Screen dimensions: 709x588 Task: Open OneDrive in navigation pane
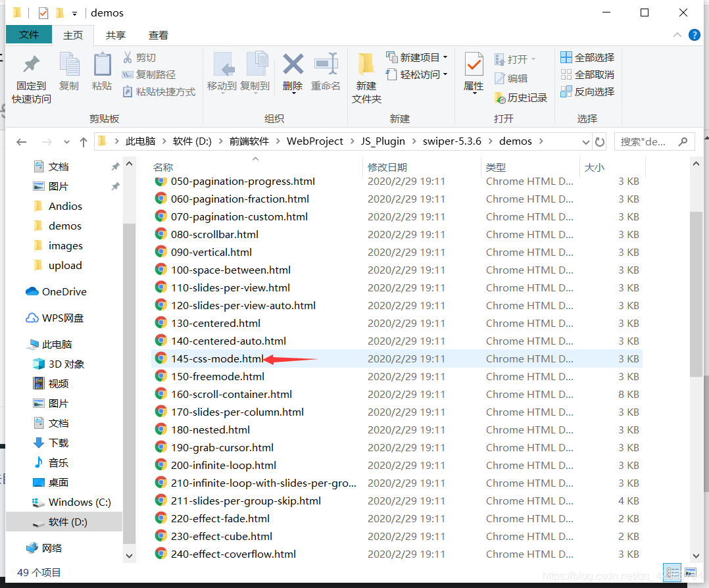(56, 292)
